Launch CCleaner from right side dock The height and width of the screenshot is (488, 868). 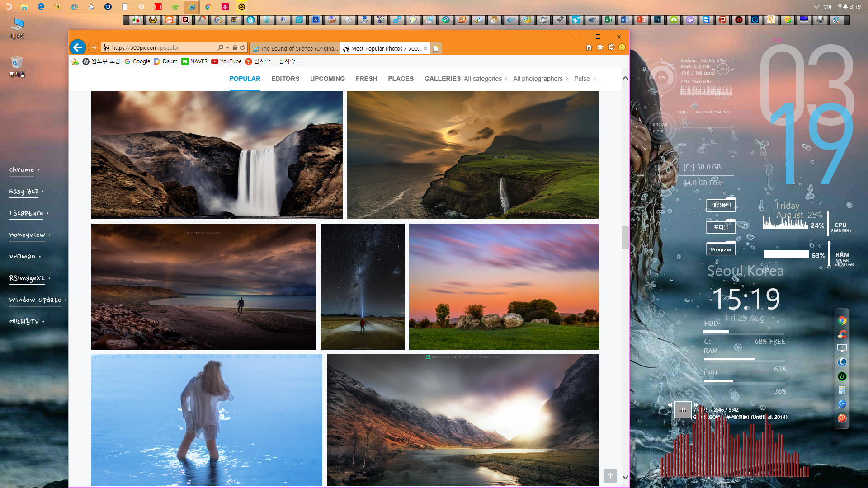click(842, 334)
